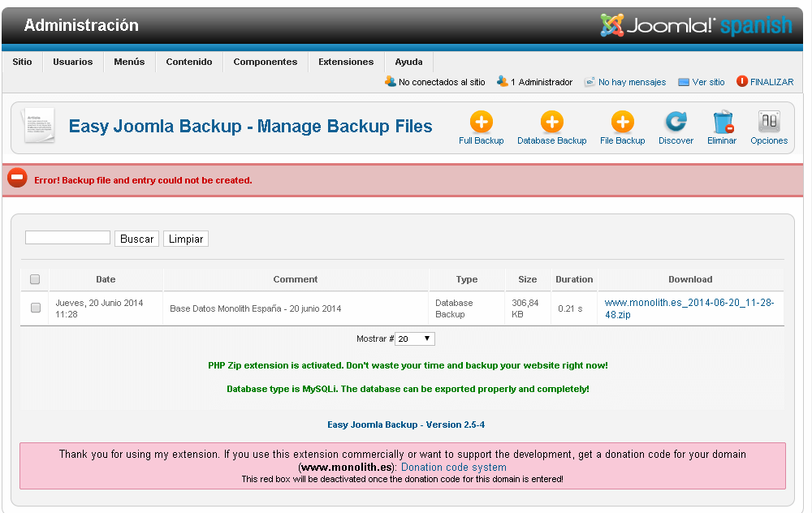Click the Error! Backup file could not be created text
Image resolution: width=812 pixels, height=513 pixels.
tap(143, 180)
